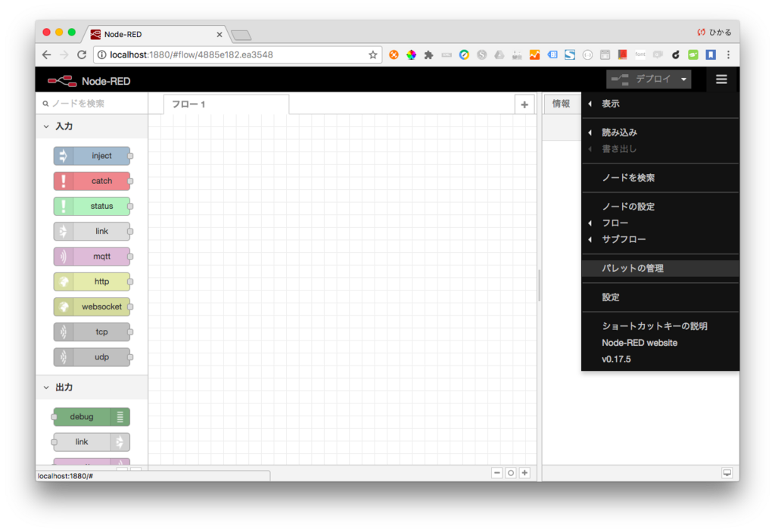Bookmark page with the star icon
The height and width of the screenshot is (532, 775).
372,55
